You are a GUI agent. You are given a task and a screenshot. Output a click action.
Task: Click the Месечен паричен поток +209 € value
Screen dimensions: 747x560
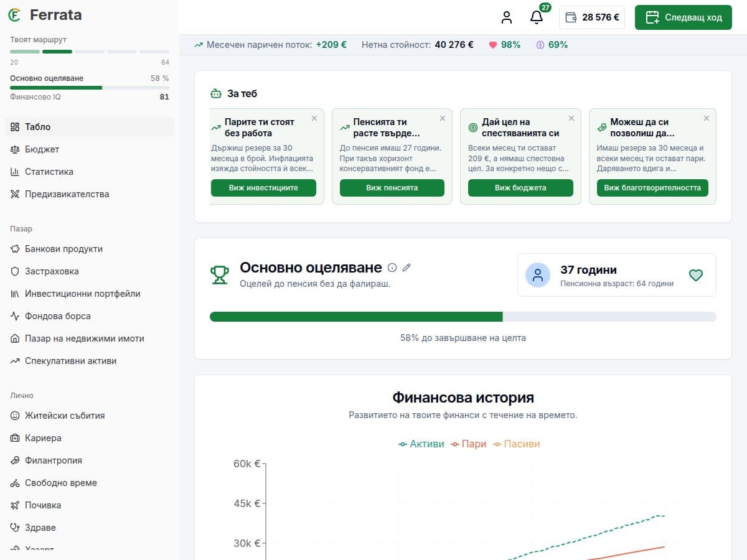tap(331, 45)
